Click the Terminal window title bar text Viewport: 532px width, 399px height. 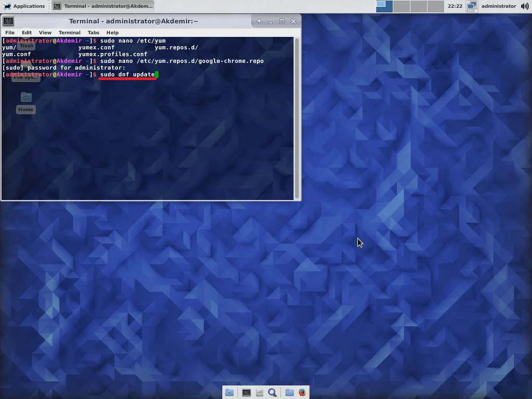click(x=134, y=21)
